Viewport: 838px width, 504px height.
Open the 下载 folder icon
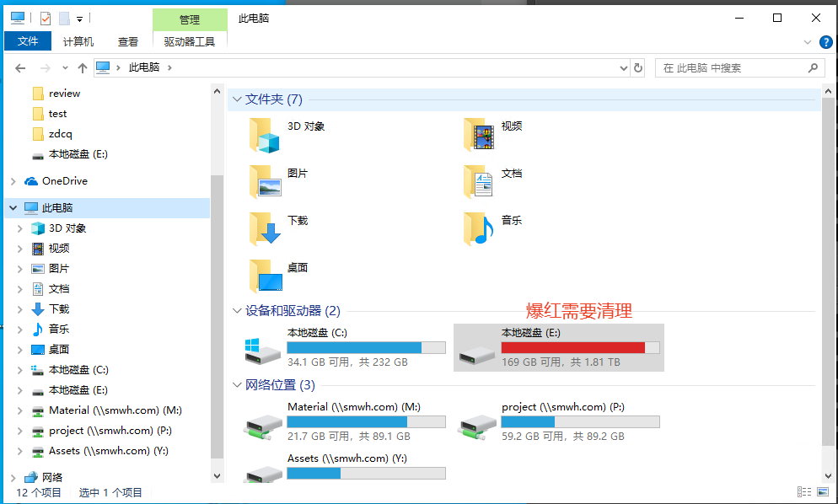(264, 229)
